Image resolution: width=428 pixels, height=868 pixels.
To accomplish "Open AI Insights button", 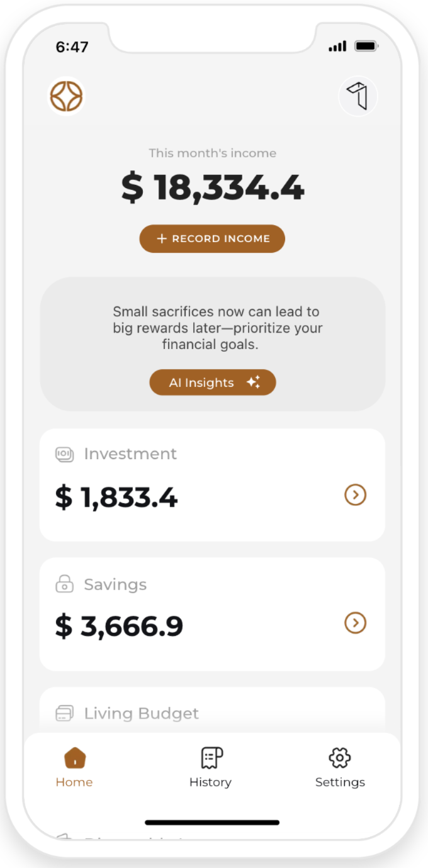I will tap(213, 382).
